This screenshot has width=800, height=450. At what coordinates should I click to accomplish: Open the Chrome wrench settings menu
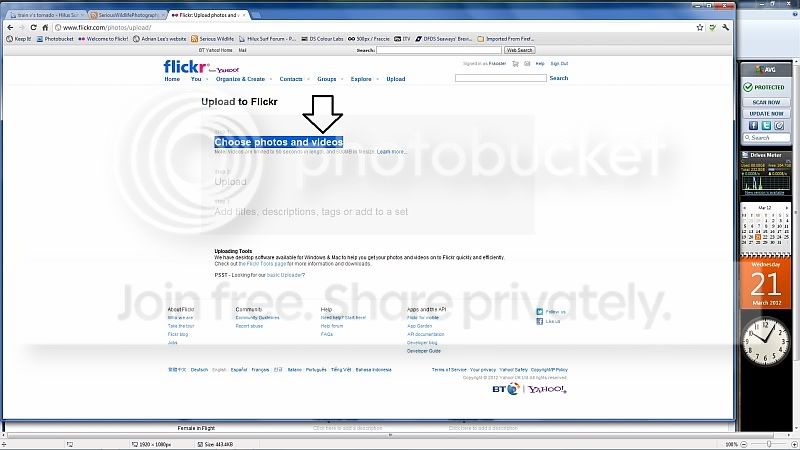(726, 28)
